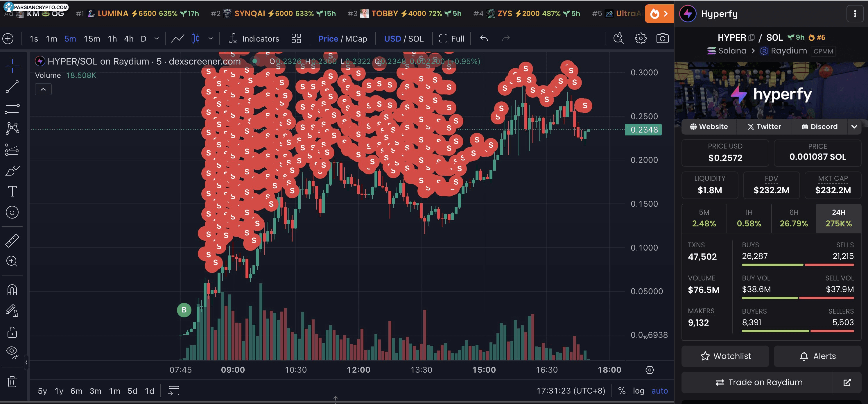The height and width of the screenshot is (404, 868).
Task: Activate the zoom in tool
Action: [x=12, y=261]
